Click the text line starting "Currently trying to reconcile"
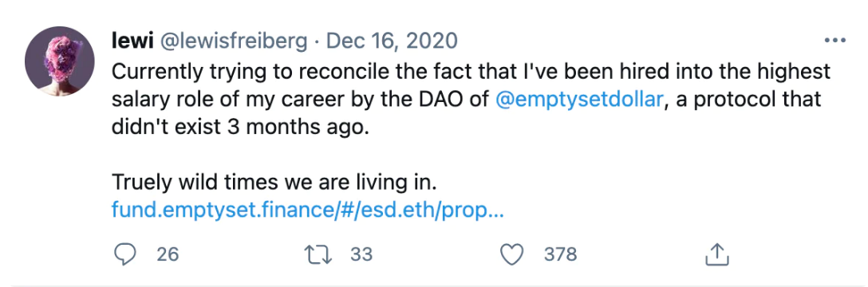This screenshot has height=287, width=868. (x=471, y=73)
